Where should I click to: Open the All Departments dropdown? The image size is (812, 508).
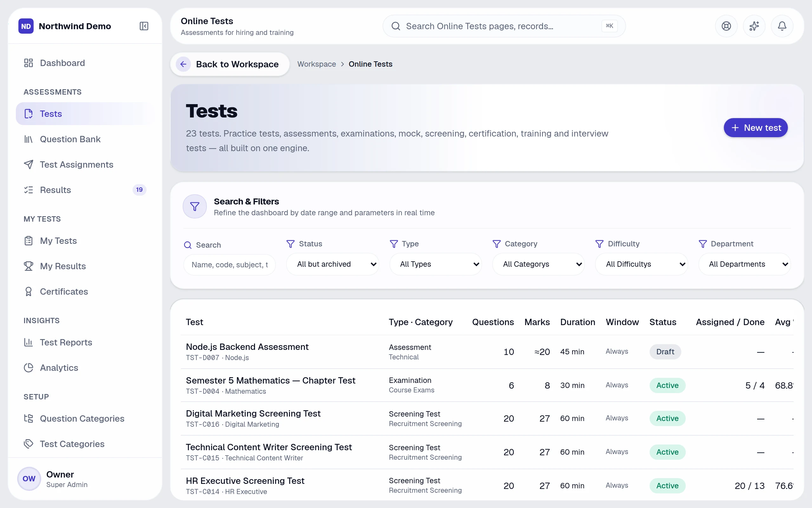[x=744, y=264]
